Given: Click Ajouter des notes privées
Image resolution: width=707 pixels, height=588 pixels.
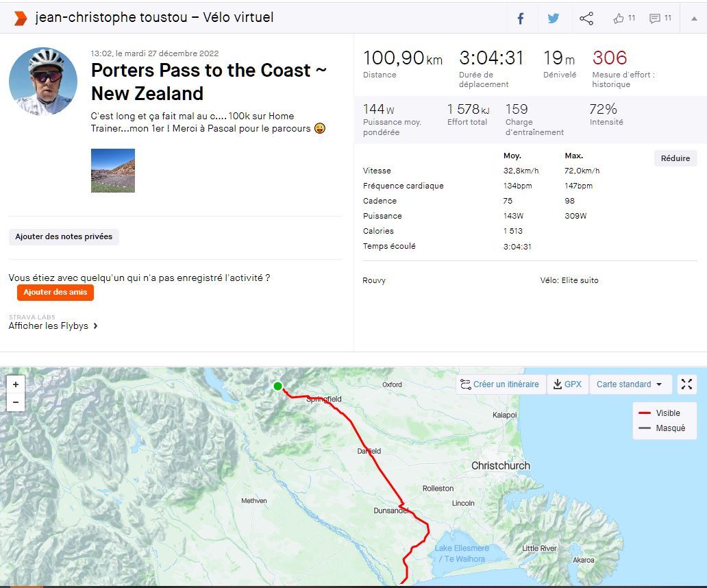Looking at the screenshot, I should click(x=64, y=236).
